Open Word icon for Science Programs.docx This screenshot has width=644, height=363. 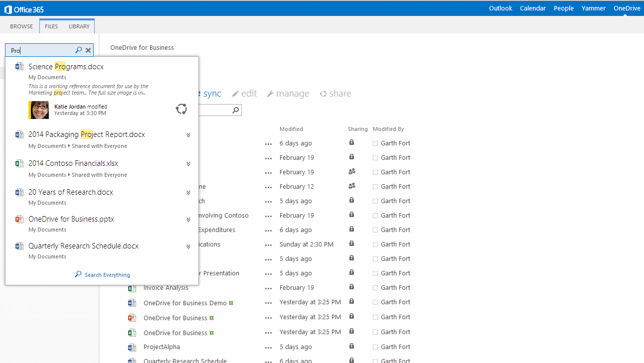(19, 66)
